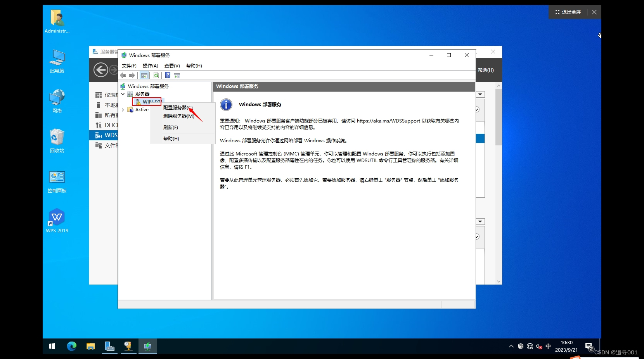Choose 刷新(F) from the context menu
This screenshot has height=359, width=644.
182,128
